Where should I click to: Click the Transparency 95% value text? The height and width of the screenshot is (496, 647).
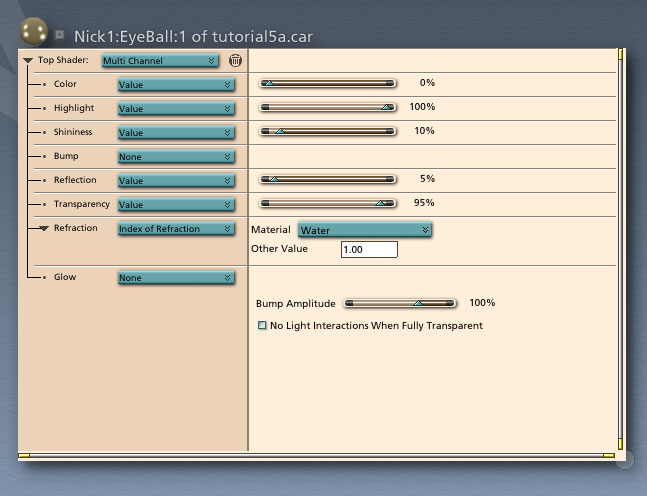pos(424,202)
